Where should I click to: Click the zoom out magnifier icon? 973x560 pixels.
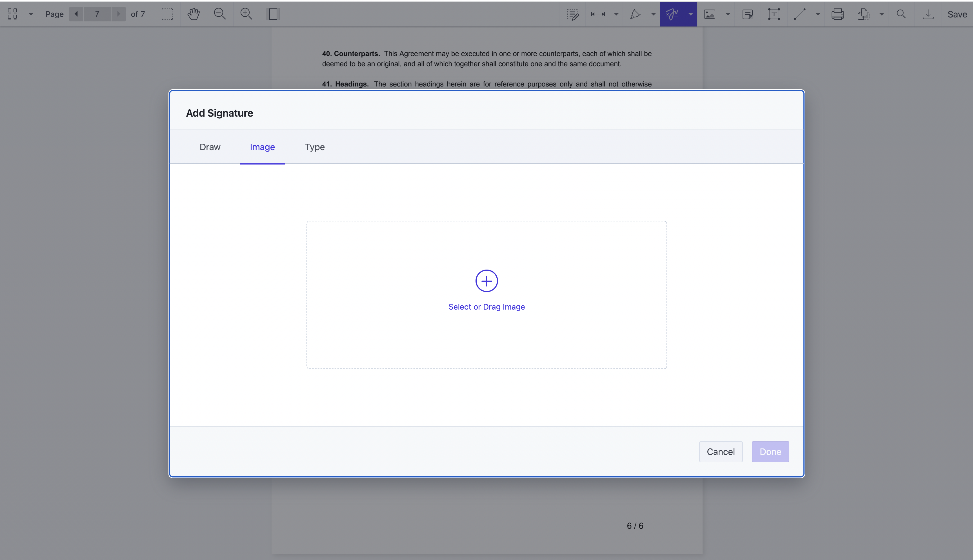coord(220,14)
